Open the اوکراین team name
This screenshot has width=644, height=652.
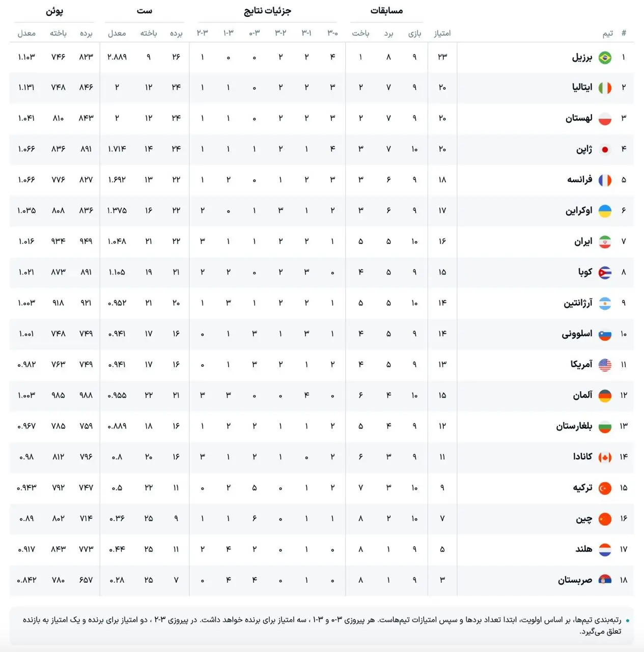coord(579,211)
